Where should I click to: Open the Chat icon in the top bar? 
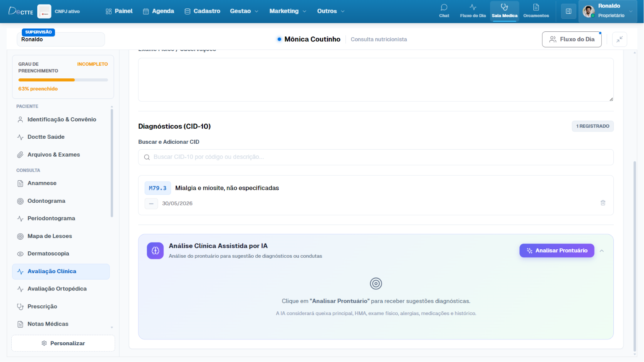point(444,11)
